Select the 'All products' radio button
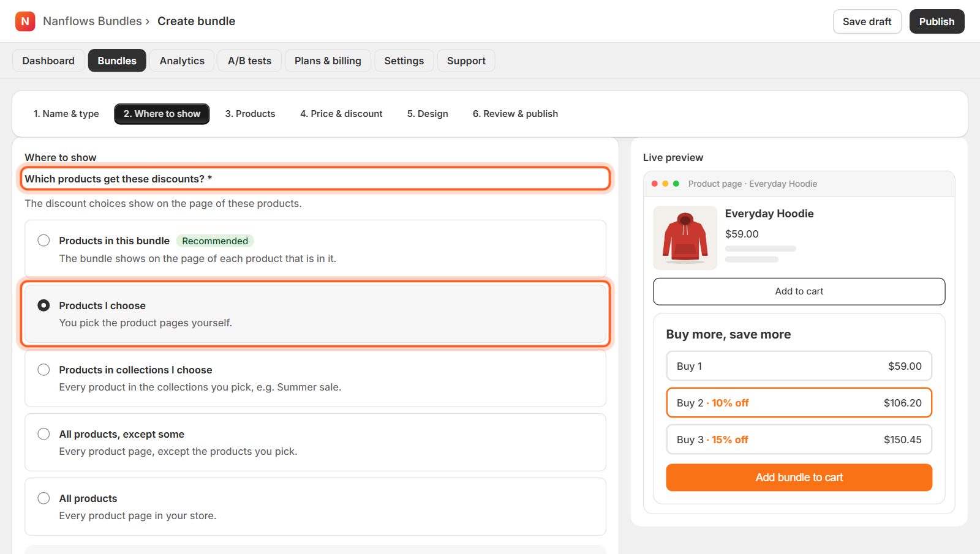980x554 pixels. click(43, 498)
